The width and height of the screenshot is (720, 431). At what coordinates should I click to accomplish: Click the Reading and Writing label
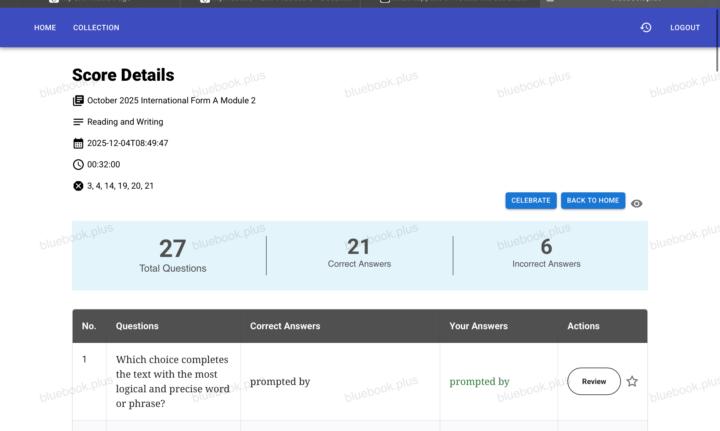tap(125, 122)
